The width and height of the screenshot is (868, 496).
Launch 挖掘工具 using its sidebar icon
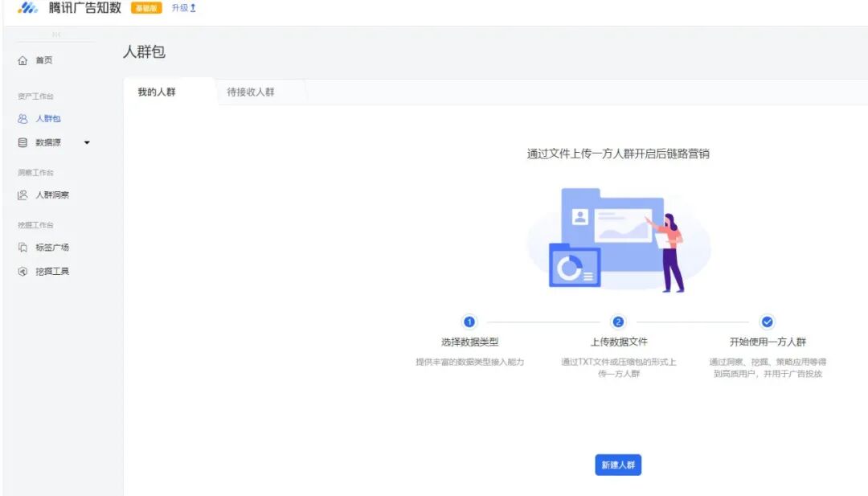[23, 271]
